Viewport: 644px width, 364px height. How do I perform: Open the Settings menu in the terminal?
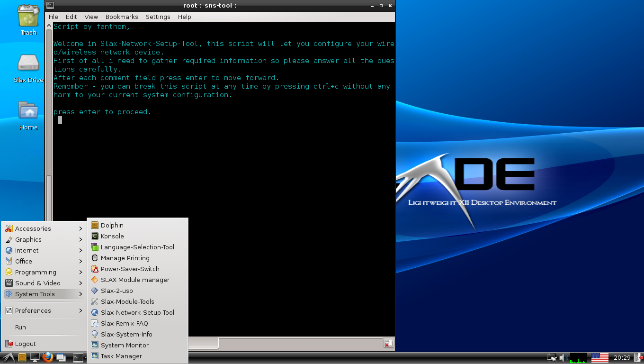(158, 17)
